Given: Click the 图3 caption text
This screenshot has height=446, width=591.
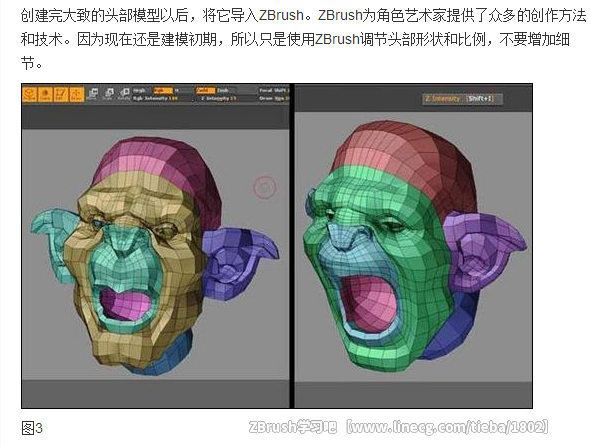Looking at the screenshot, I should [x=32, y=428].
